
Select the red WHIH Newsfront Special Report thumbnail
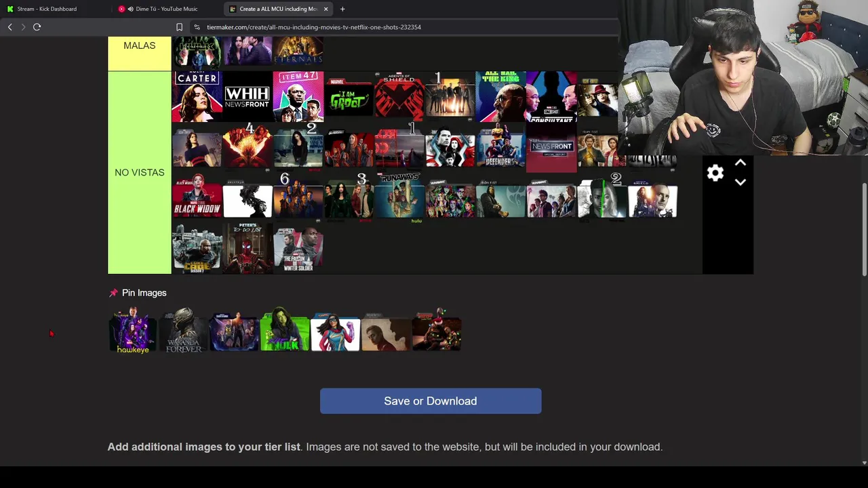point(551,147)
